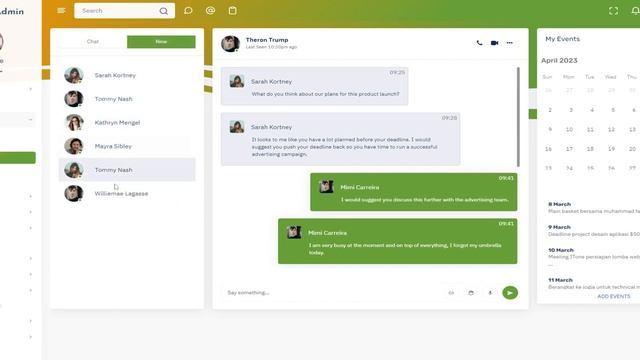Click Williemae Lagasse's avatar in contact list

pyautogui.click(x=74, y=193)
